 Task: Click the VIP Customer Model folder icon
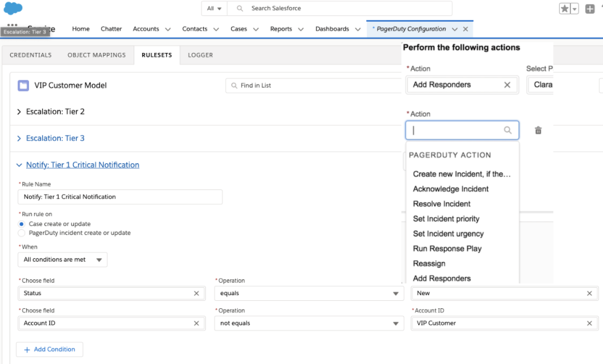[23, 86]
